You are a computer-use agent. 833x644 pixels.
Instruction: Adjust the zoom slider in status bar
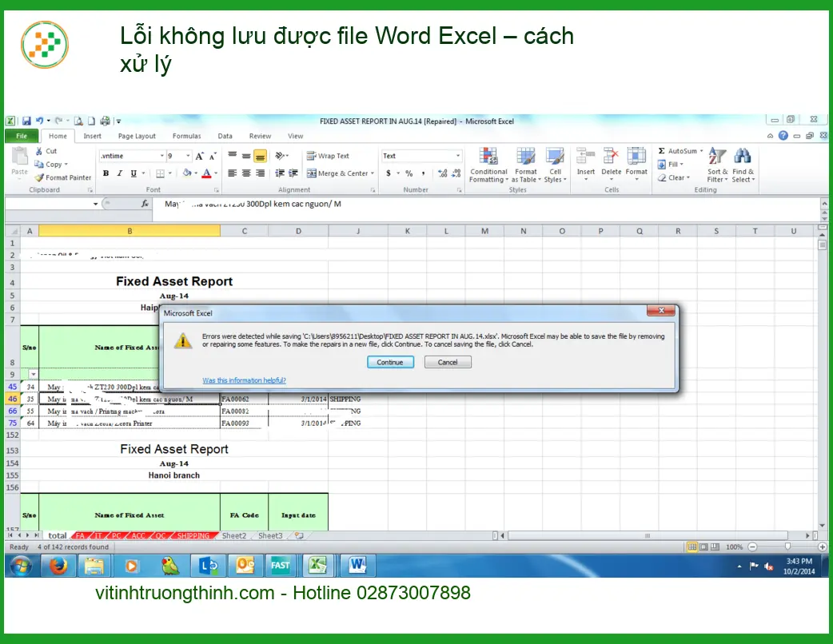[787, 547]
